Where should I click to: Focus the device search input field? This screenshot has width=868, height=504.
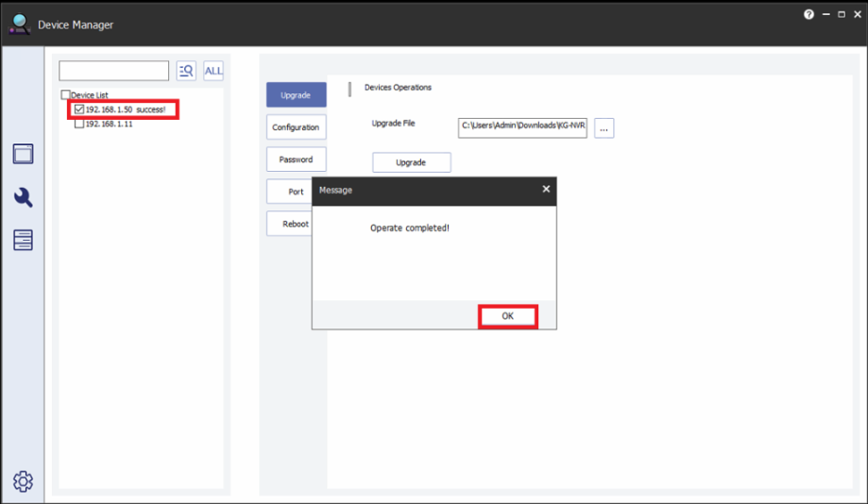(x=113, y=71)
